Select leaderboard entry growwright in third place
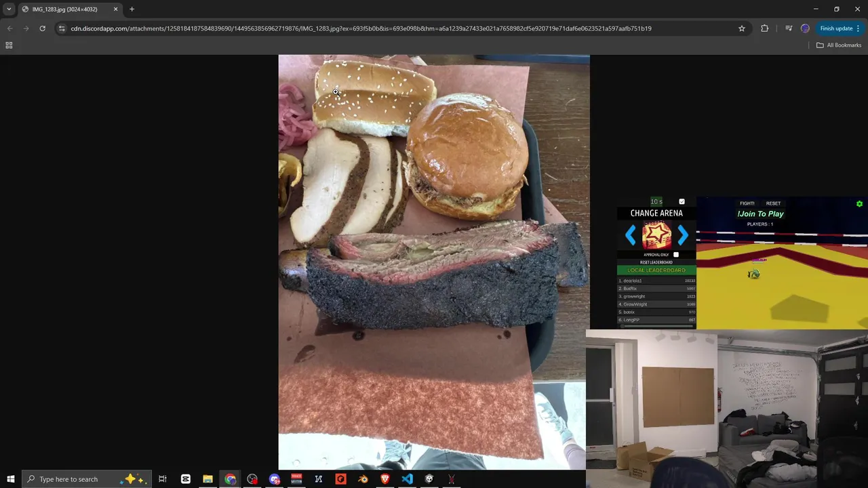Screen dimensions: 868x488 [656, 296]
